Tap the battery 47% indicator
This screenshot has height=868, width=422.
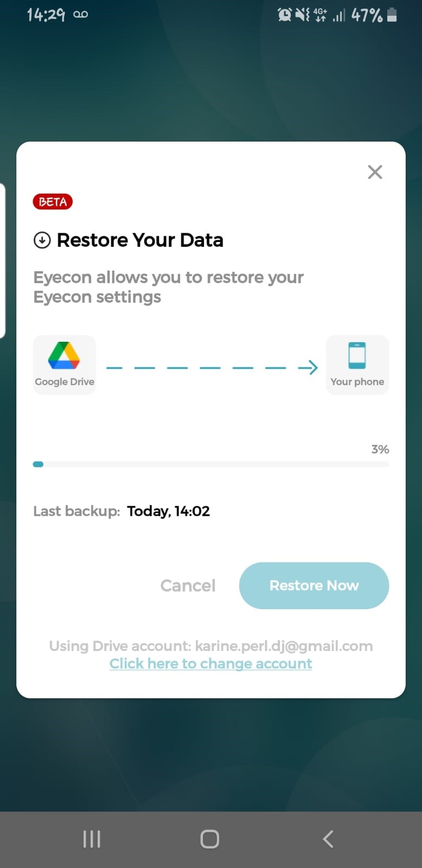(374, 15)
